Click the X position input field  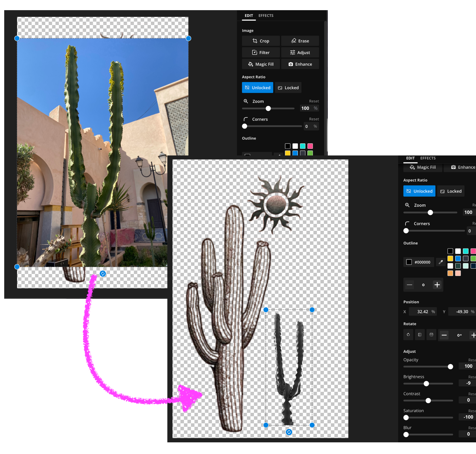tap(422, 312)
